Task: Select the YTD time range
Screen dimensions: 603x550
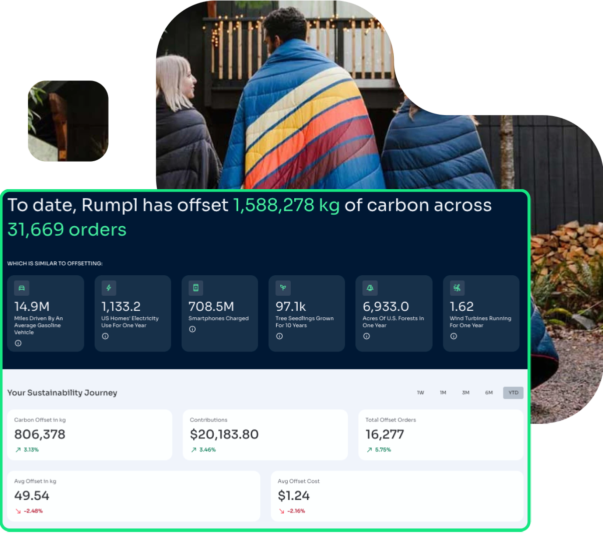Action: pyautogui.click(x=513, y=393)
